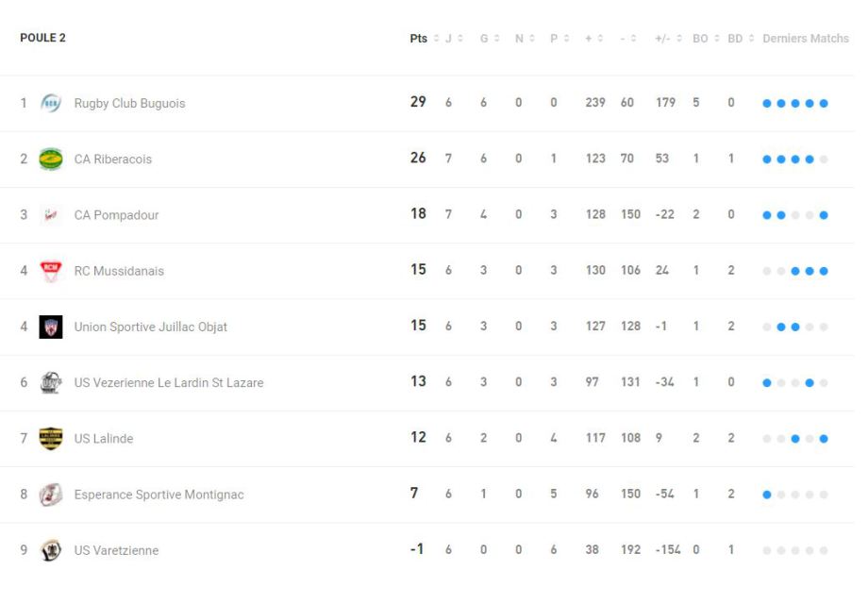Click the CA Pompadour club logo

pyautogui.click(x=51, y=215)
